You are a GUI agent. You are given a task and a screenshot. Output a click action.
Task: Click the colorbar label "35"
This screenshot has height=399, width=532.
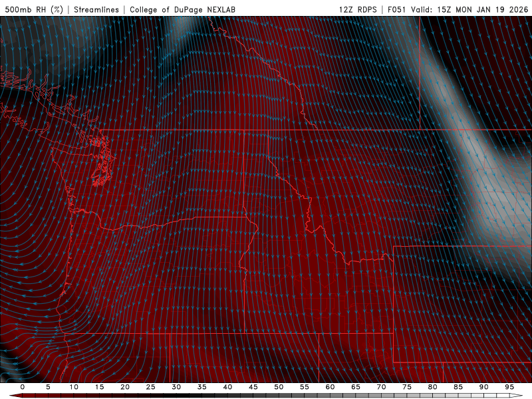click(x=202, y=387)
